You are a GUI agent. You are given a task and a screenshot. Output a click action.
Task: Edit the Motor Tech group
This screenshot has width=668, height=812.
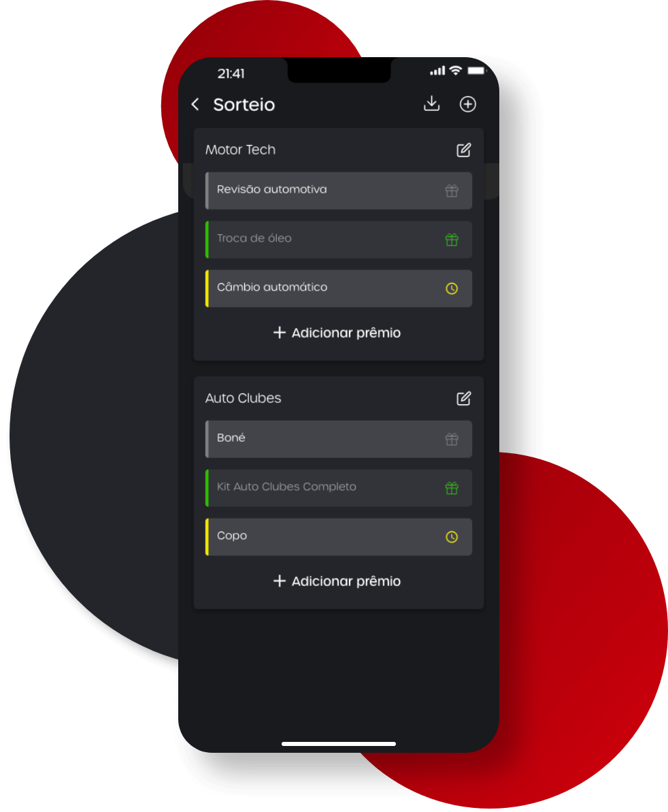pyautogui.click(x=464, y=150)
